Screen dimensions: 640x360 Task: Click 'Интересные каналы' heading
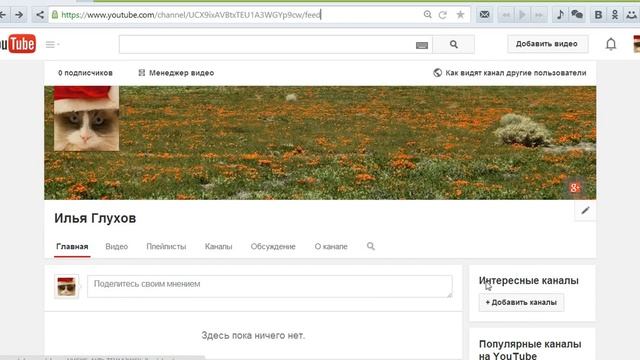[529, 281]
